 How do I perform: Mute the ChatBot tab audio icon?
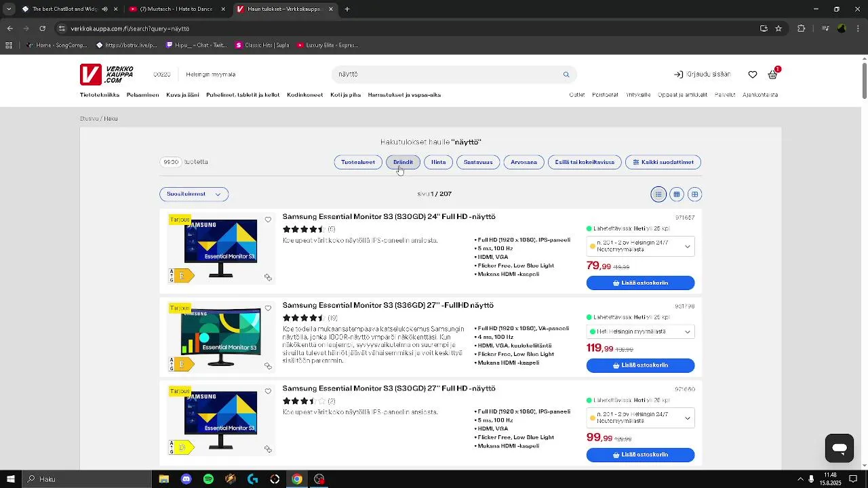coord(104,9)
